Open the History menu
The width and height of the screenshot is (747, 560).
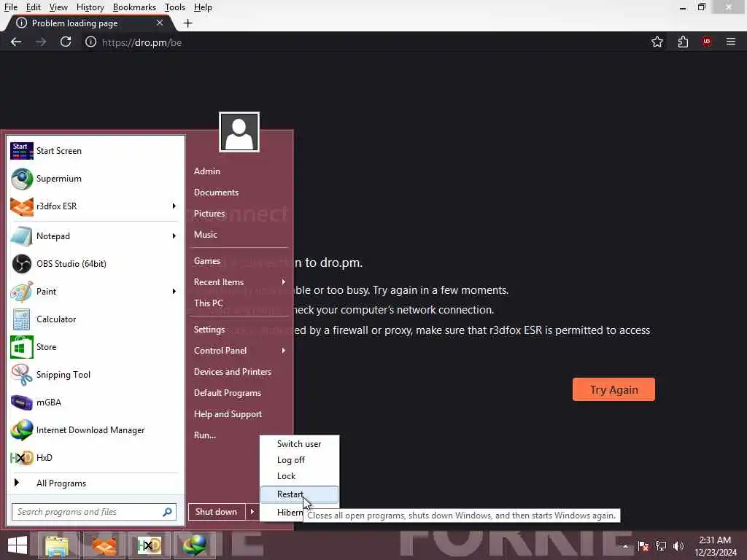coord(90,7)
